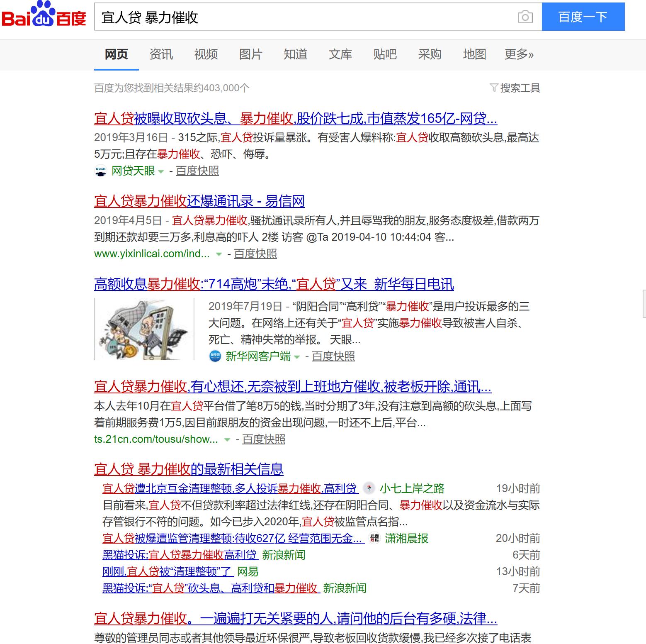646x644 pixels.
Task: Click inside the search query input box
Action: (x=290, y=17)
